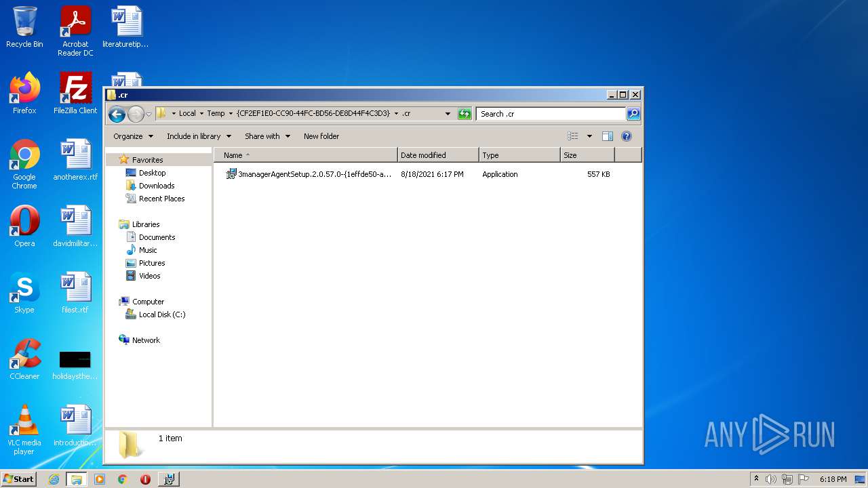
Task: Launch Acrobat Reader DC shortcut
Action: tap(75, 31)
